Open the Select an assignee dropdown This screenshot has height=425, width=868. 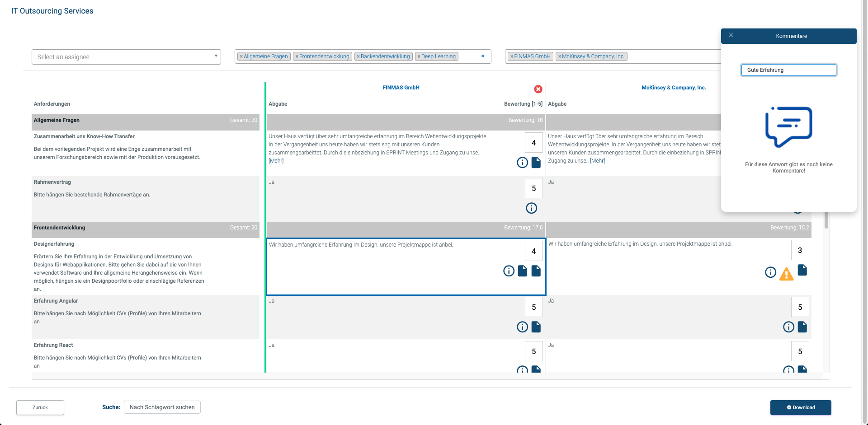pos(126,57)
